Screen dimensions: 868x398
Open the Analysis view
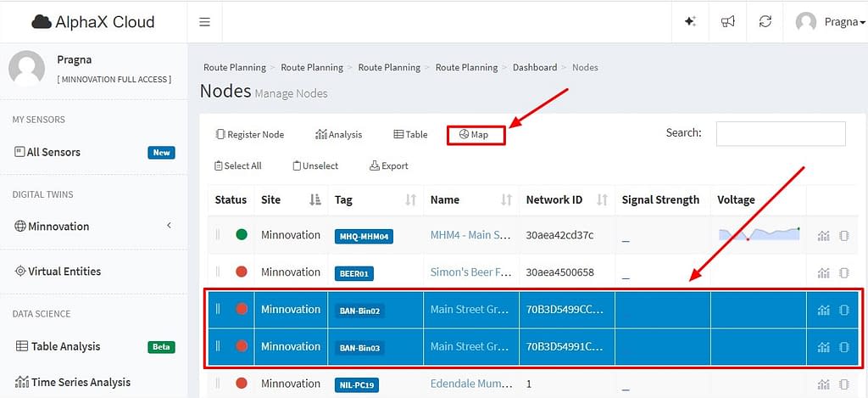click(339, 134)
